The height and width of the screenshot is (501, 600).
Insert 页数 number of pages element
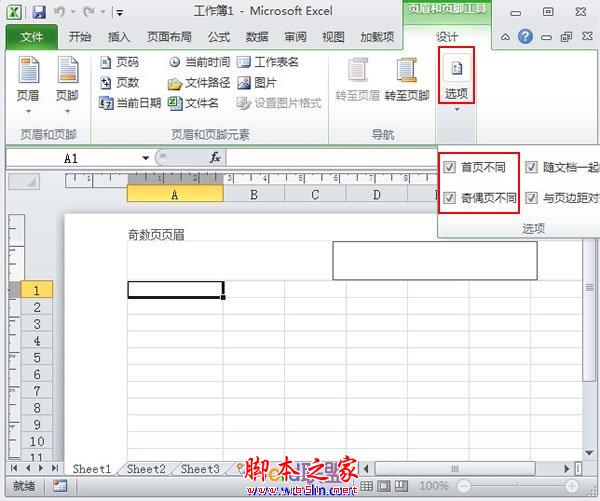(x=119, y=82)
